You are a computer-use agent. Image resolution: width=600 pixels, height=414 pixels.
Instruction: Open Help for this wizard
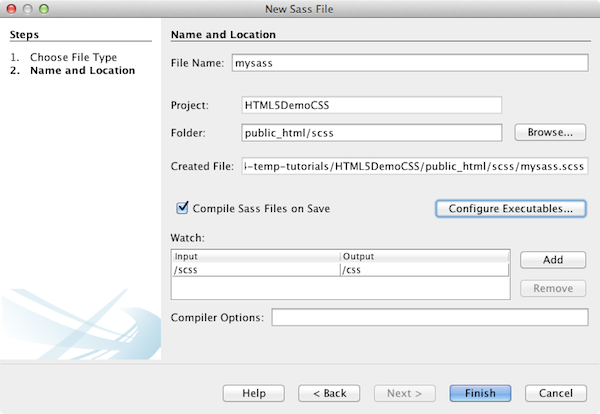click(253, 392)
